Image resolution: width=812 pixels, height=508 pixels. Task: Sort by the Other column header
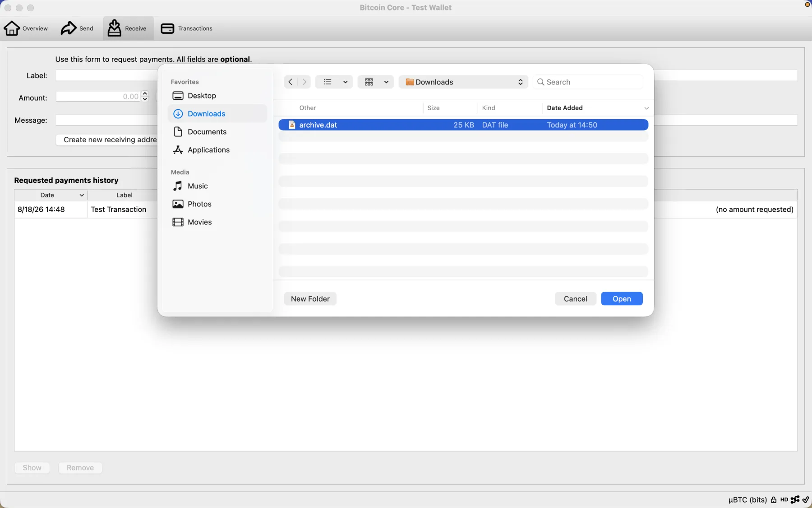308,108
